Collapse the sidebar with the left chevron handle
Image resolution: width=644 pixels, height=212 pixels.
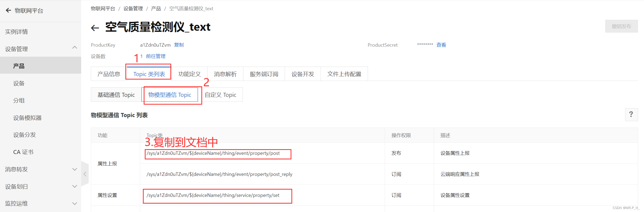[x=85, y=174]
